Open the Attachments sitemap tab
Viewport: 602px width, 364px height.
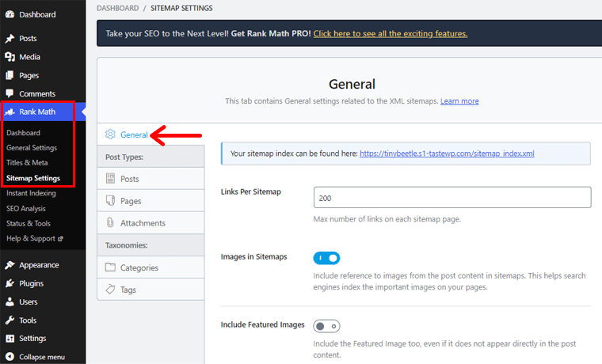coord(150,223)
